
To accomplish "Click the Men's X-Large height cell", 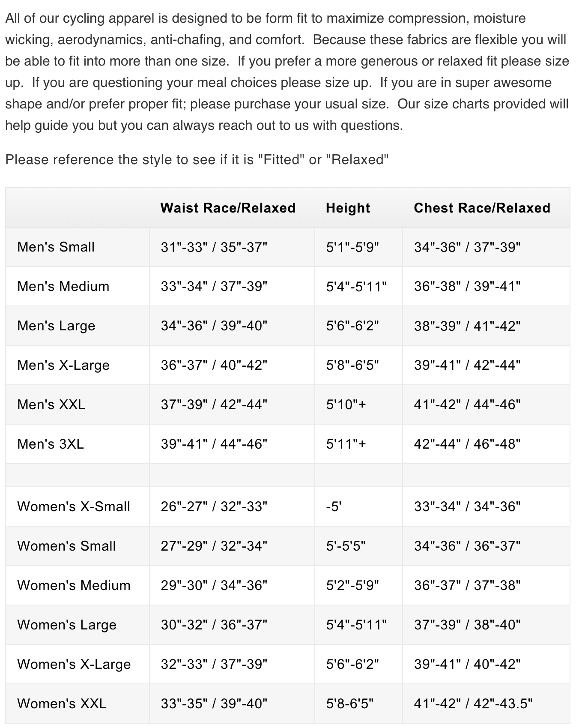I will coord(352,365).
